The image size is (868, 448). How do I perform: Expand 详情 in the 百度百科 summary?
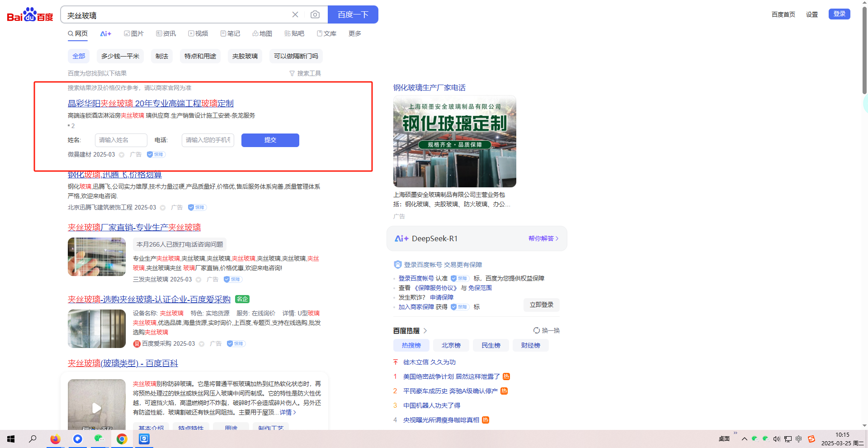coord(288,412)
